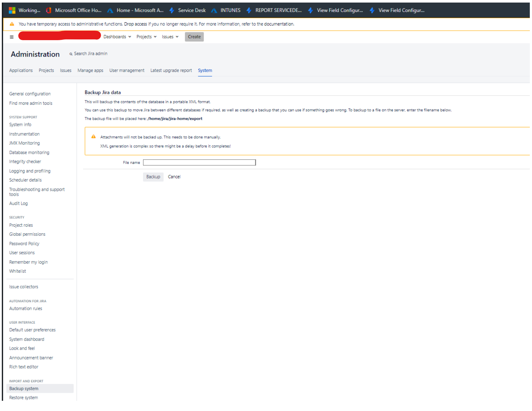Viewport: 532px width, 411px height.
Task: Switch to the User management tab
Action: (x=127, y=70)
